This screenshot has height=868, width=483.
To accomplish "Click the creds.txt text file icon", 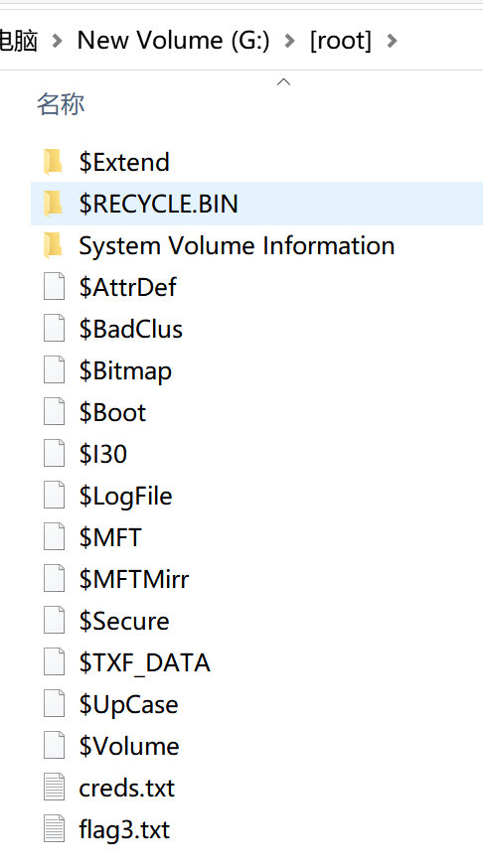I will (x=55, y=788).
